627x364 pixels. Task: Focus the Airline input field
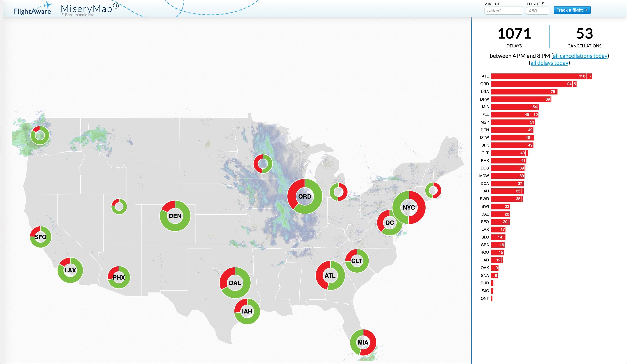504,11
